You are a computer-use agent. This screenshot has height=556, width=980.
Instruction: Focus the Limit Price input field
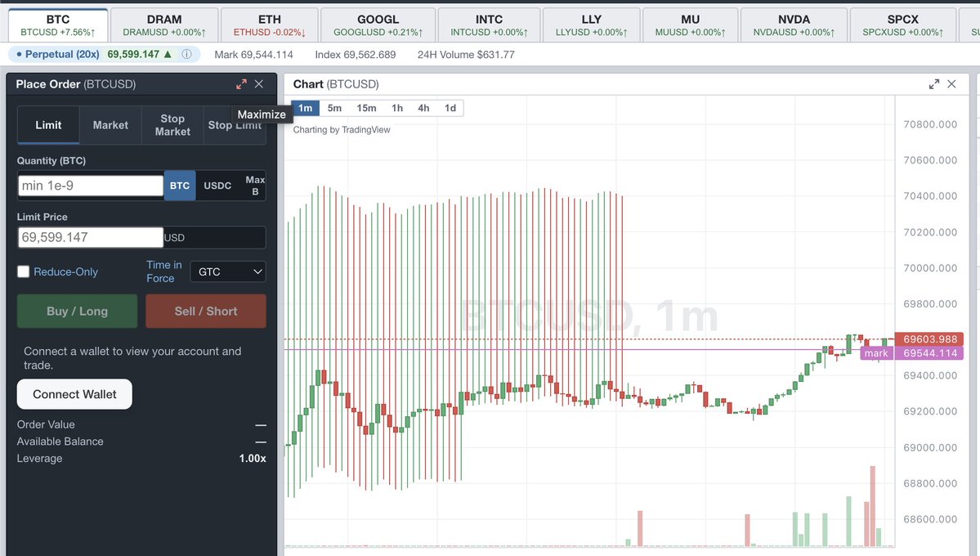91,238
